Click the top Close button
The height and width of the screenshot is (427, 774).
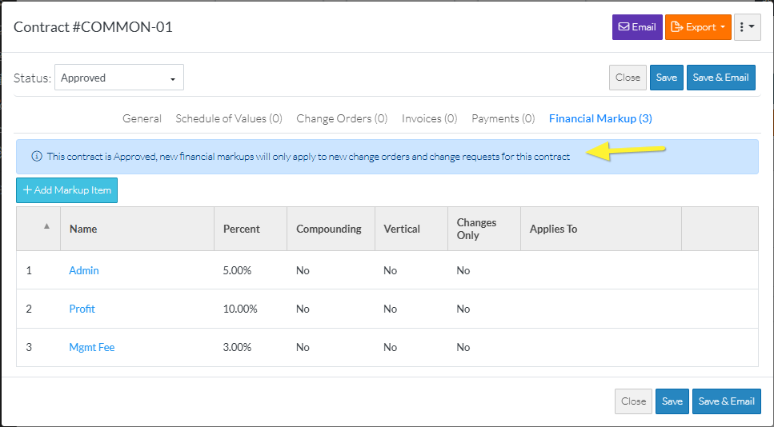coord(627,78)
